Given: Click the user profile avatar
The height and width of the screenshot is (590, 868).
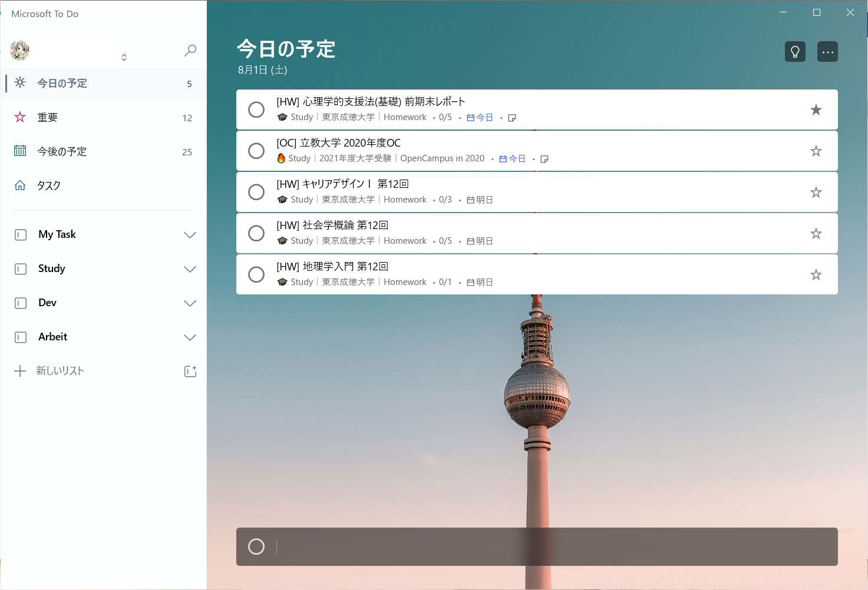Looking at the screenshot, I should 20,51.
